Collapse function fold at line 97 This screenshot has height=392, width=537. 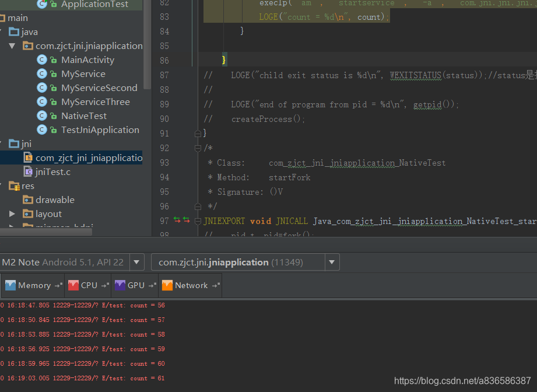(x=198, y=221)
